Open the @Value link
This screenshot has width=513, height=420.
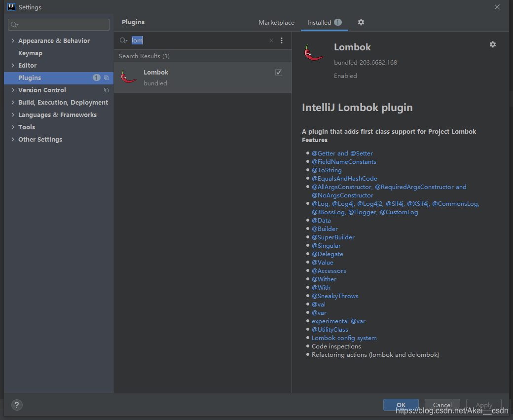323,263
